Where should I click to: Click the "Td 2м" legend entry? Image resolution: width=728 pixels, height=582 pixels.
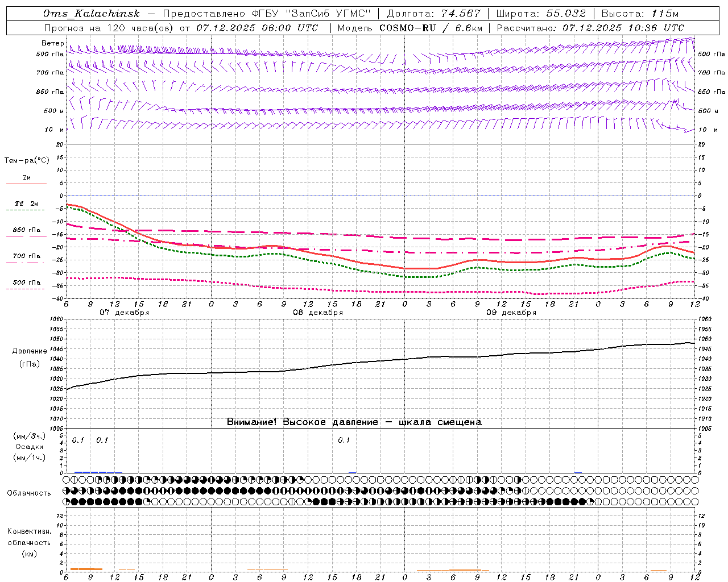coord(26,203)
